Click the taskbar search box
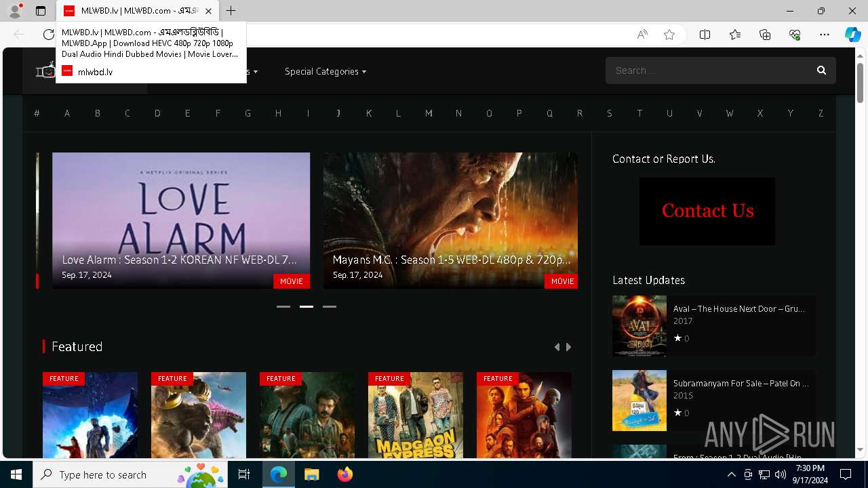Image resolution: width=868 pixels, height=488 pixels. [132, 474]
